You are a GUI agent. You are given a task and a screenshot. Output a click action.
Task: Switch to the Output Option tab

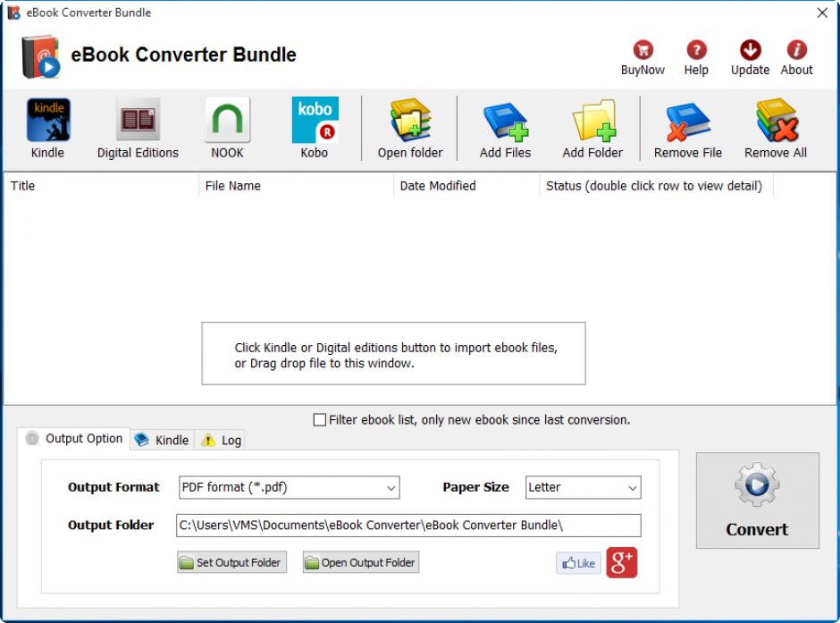(74, 439)
